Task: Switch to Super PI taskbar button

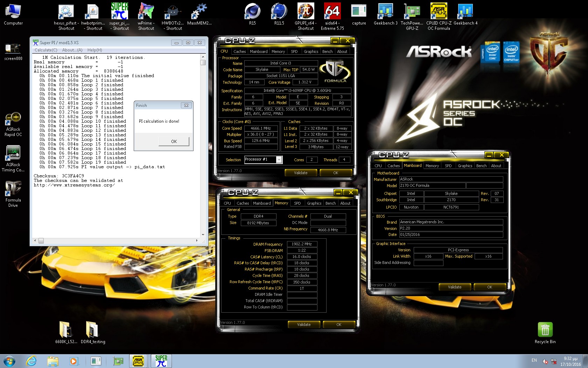Action: click(x=161, y=361)
